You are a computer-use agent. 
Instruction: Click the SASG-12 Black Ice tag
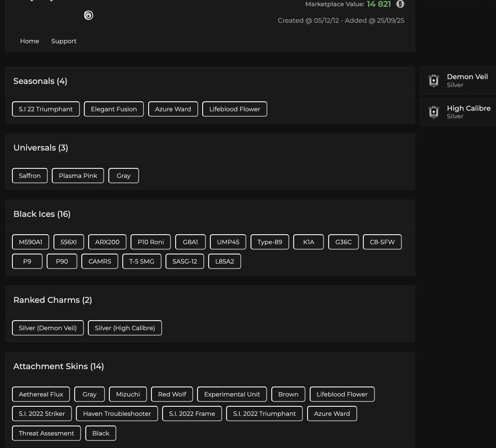tap(185, 262)
